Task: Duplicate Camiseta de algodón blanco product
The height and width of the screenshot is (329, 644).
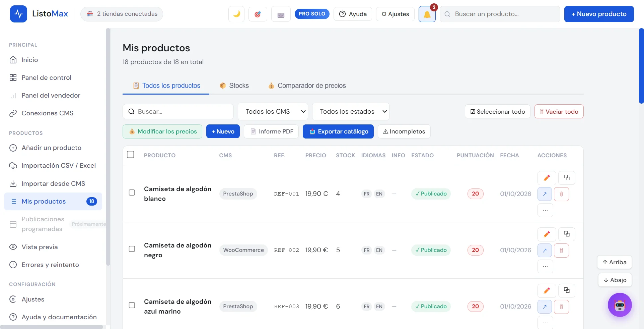Action: coord(567,178)
